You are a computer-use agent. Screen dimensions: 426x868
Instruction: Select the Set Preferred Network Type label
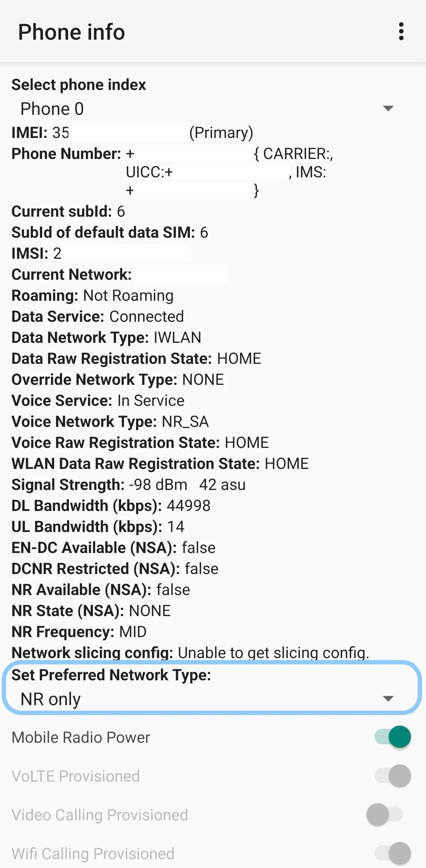coord(111,675)
